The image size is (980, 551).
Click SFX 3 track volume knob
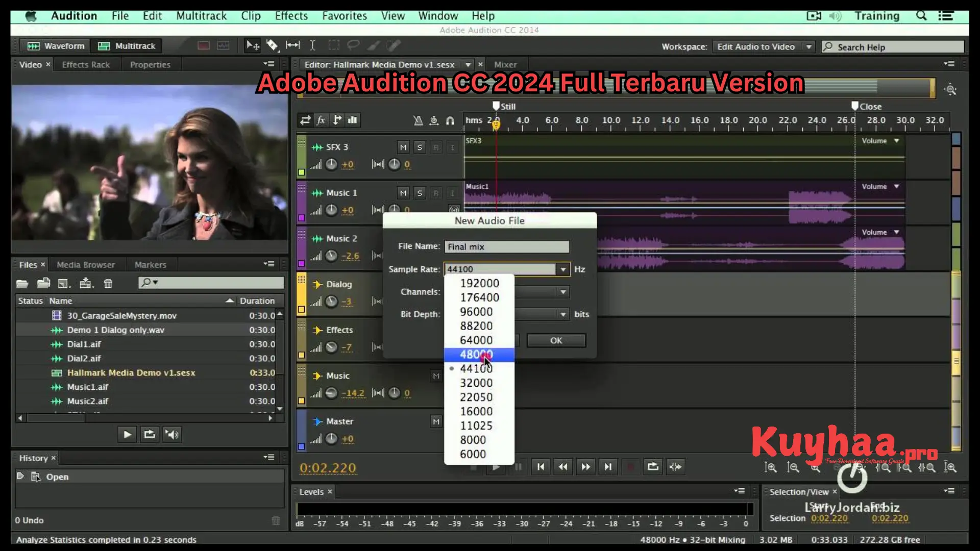click(331, 164)
